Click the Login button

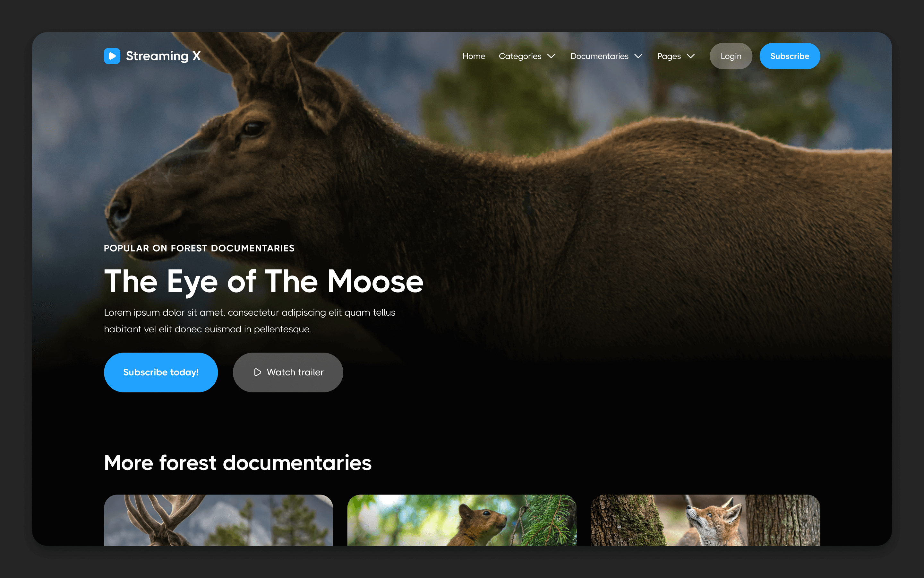tap(731, 56)
